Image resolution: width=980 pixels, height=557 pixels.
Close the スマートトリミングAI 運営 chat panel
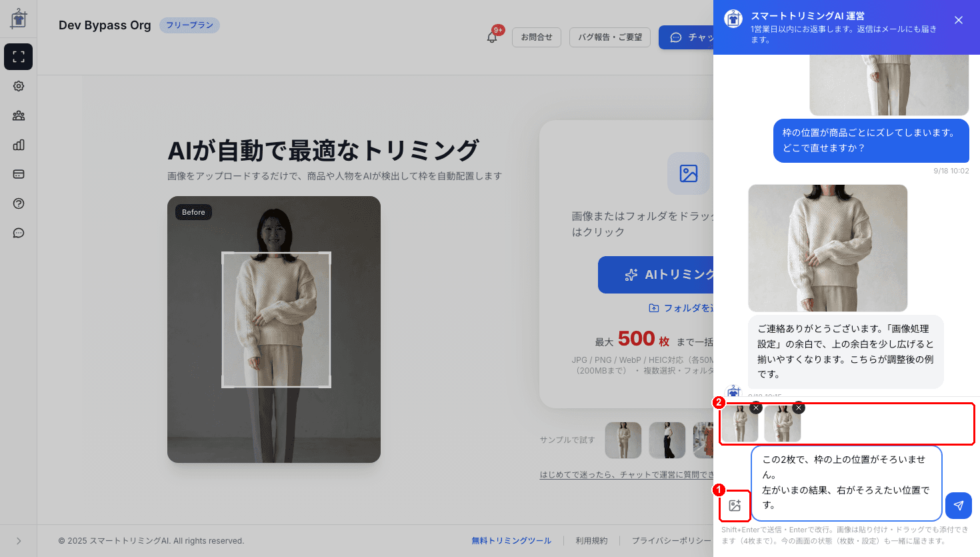click(959, 20)
